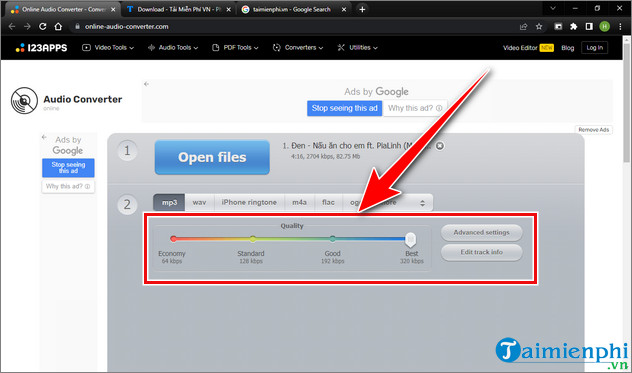632x373 pixels.
Task: Click Edit track info button
Action: click(x=481, y=252)
